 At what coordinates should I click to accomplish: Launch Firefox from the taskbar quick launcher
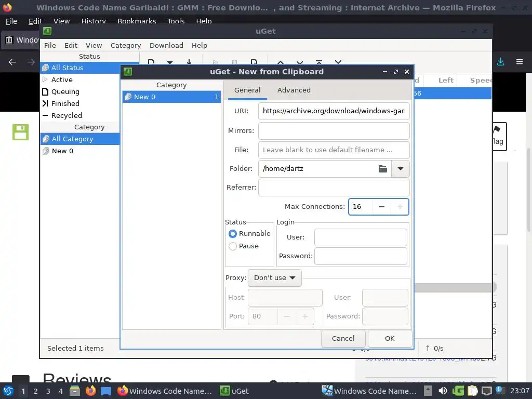(x=90, y=391)
